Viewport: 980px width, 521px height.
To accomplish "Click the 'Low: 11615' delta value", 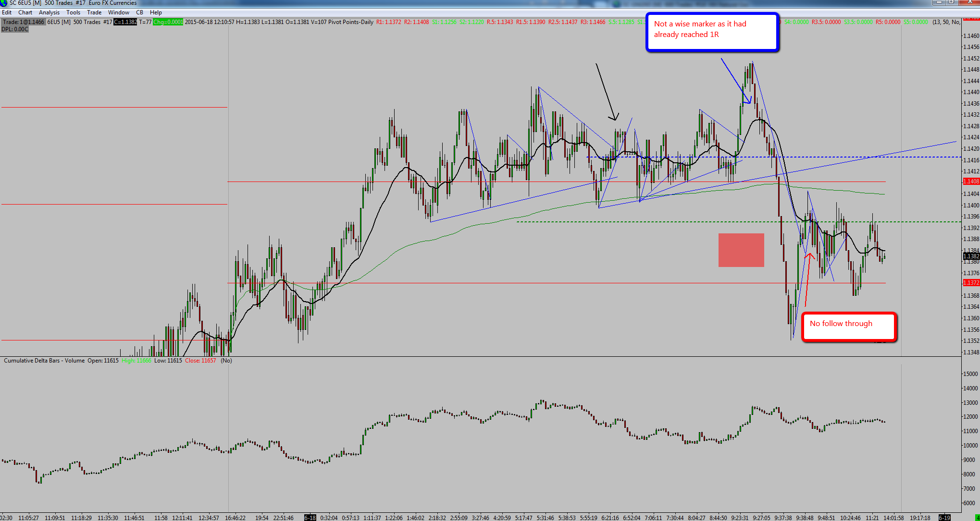I will coord(168,361).
